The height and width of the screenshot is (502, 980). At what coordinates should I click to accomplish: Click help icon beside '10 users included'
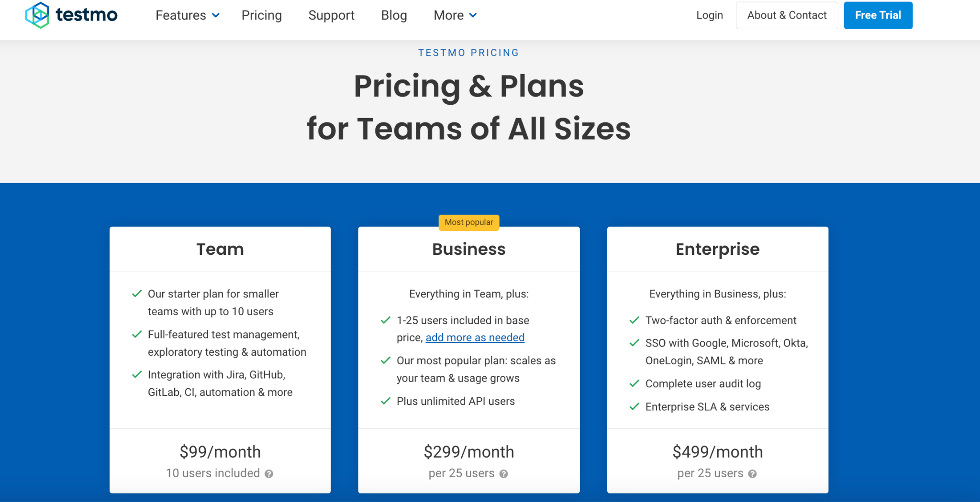269,474
